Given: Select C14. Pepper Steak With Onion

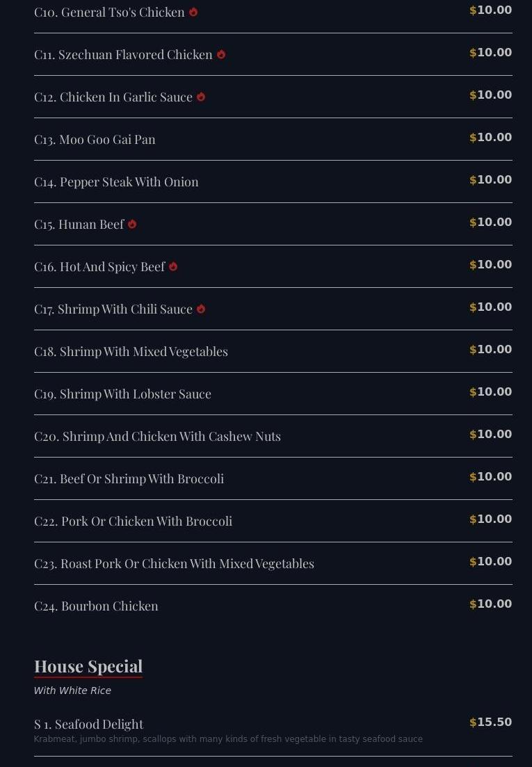Looking at the screenshot, I should point(116,181).
